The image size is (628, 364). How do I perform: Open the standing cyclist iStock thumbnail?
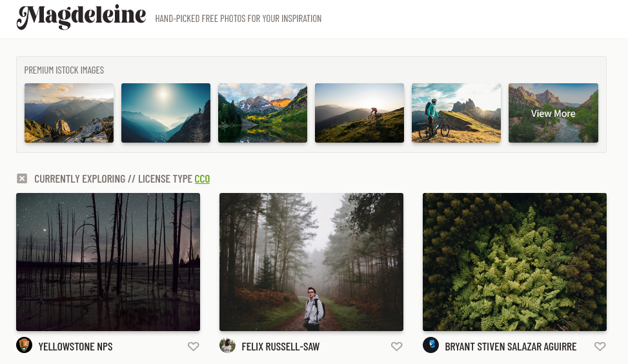[x=456, y=113]
